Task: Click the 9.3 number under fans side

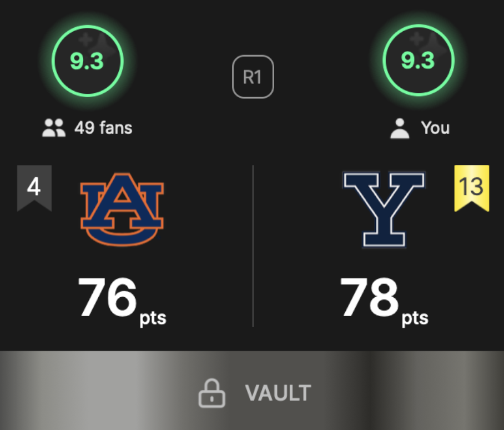Action: tap(87, 61)
